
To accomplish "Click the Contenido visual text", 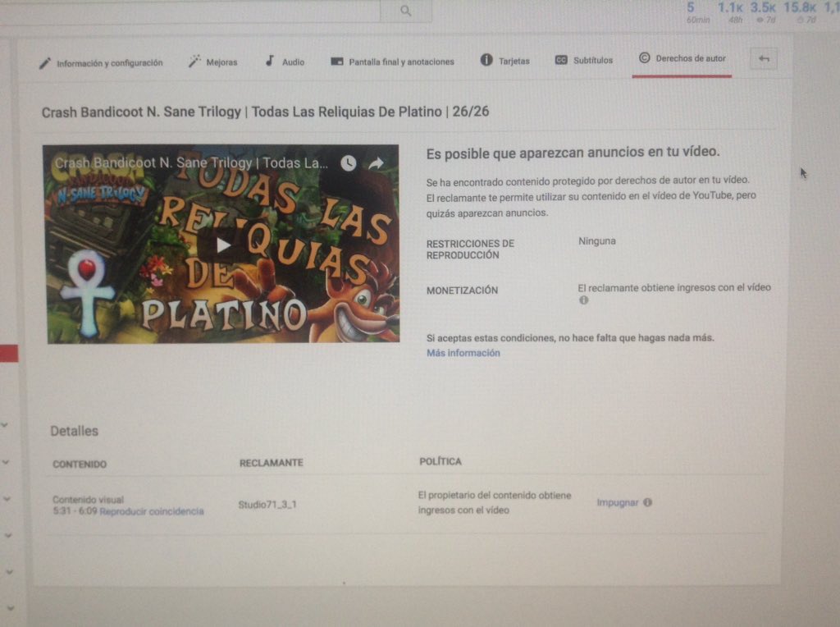I will [88, 500].
